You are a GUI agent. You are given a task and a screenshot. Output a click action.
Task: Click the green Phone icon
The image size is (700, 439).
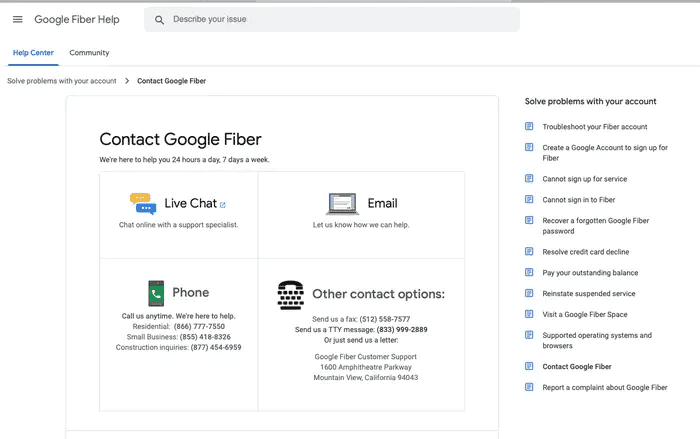156,293
